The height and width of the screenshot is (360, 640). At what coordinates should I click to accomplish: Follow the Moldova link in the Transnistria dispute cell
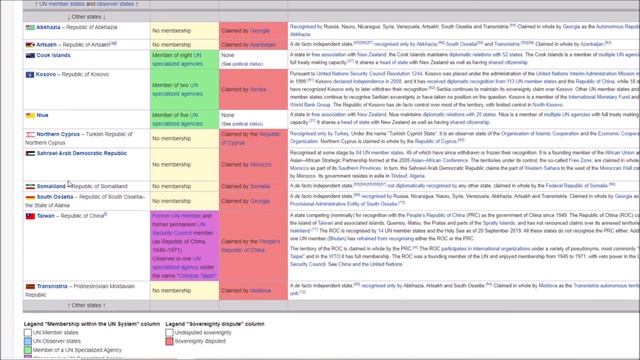click(x=260, y=291)
